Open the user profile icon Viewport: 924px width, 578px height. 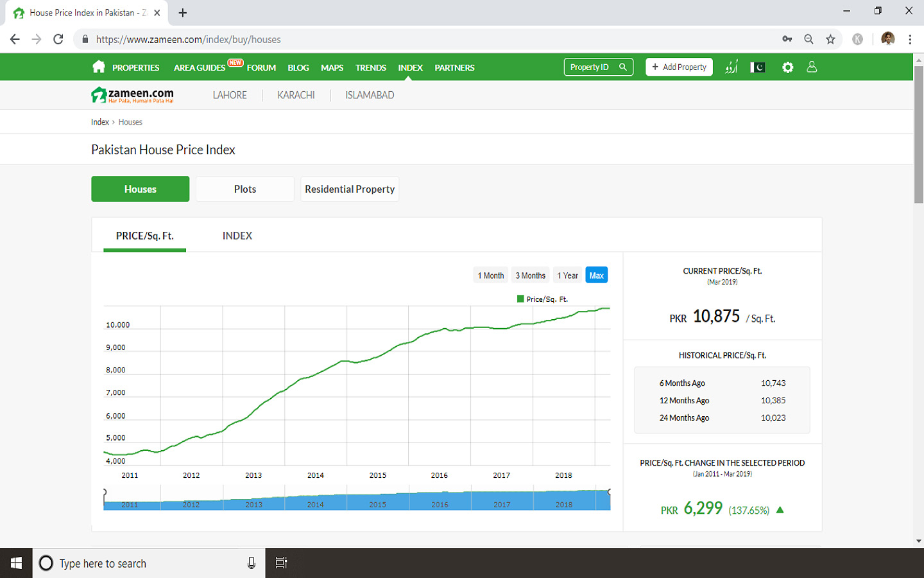tap(812, 67)
